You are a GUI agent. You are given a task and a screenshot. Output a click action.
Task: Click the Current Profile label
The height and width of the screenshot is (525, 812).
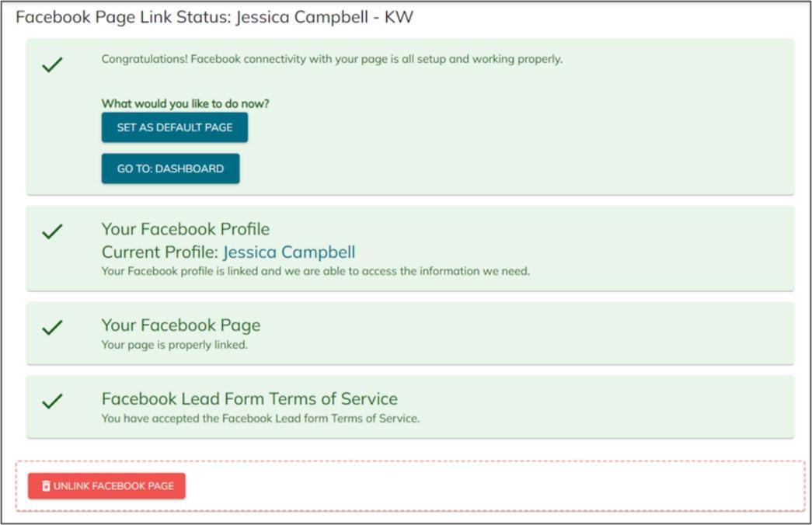pyautogui.click(x=161, y=252)
